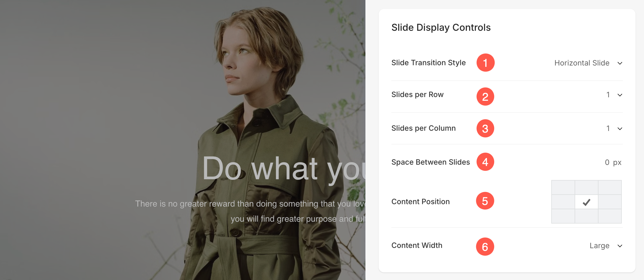Select the bottom-right content position cell
This screenshot has height=280, width=644.
pos(610,216)
